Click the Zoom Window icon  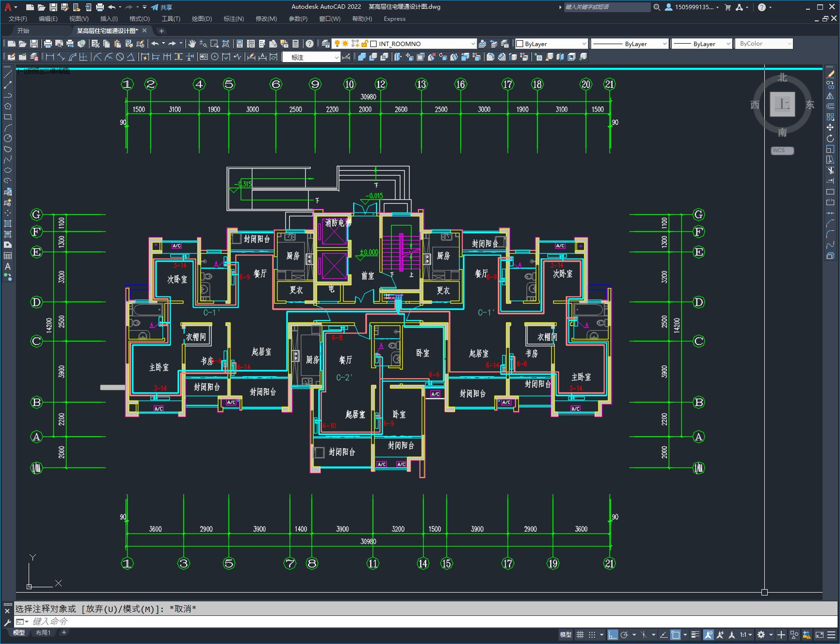coord(214,44)
